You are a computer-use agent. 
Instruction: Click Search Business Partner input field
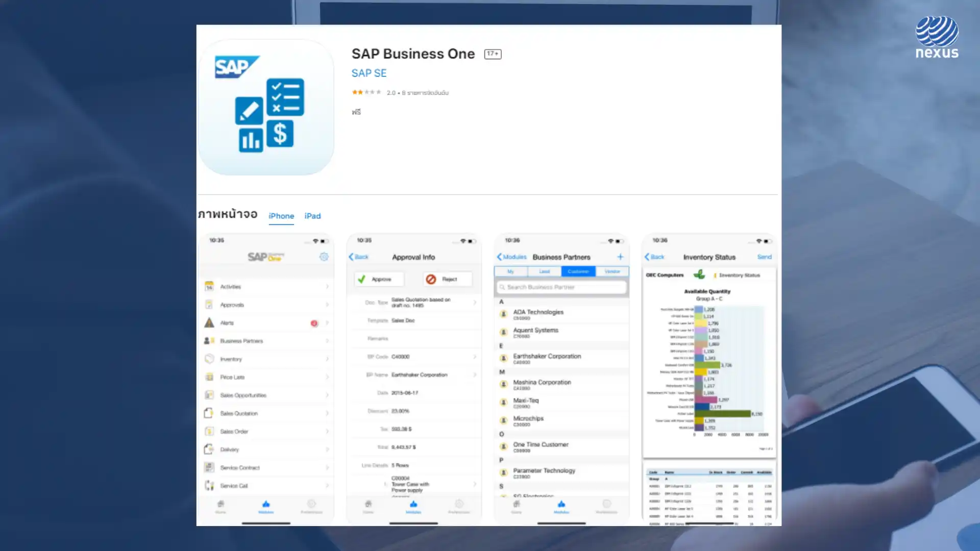pos(561,287)
